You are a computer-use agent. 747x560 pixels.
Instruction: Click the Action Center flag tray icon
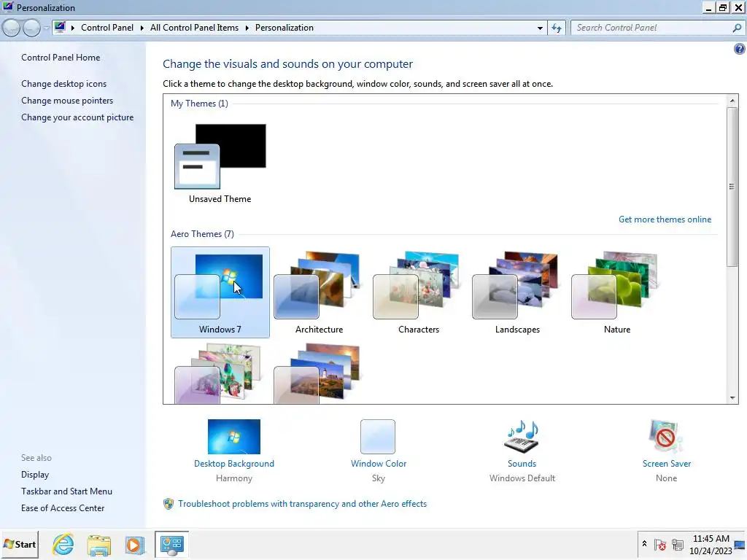pyautogui.click(x=659, y=544)
